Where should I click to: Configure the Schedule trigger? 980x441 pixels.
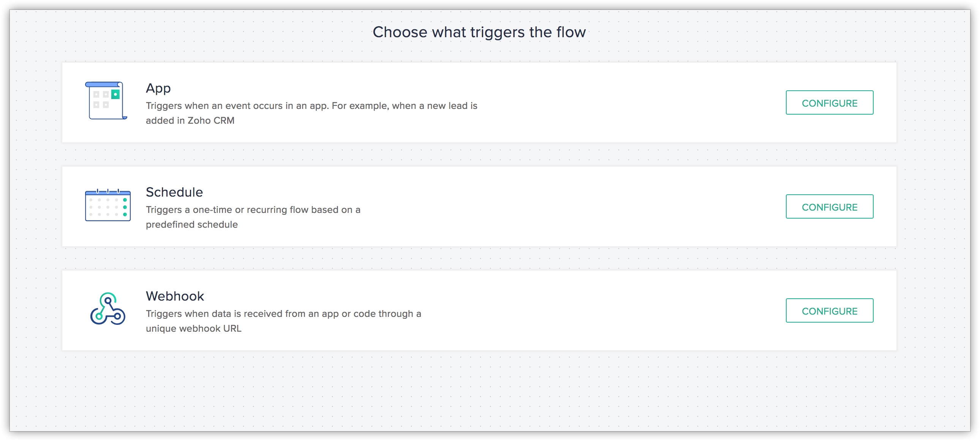[829, 206]
